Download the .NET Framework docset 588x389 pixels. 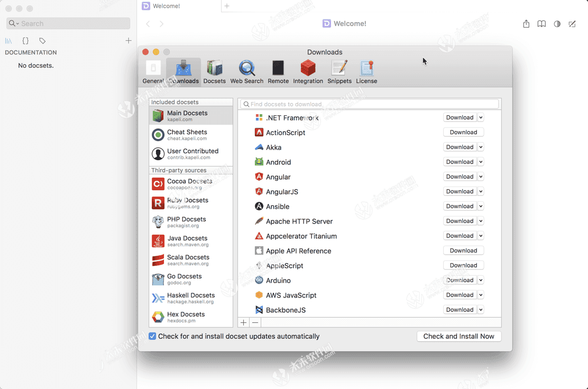click(460, 117)
